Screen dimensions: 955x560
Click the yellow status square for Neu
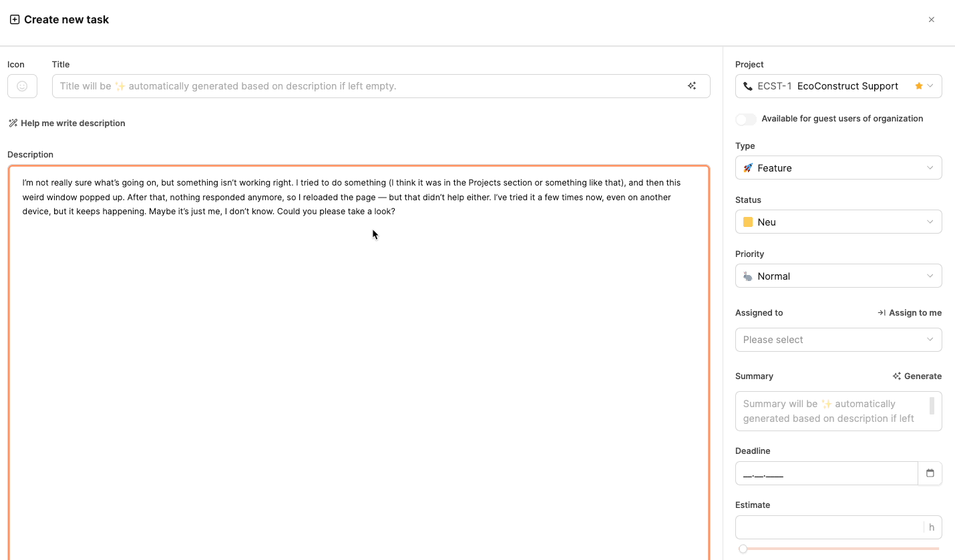pyautogui.click(x=748, y=222)
